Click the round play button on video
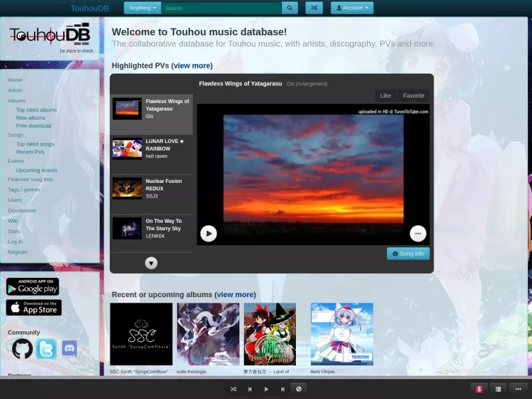Viewport: 532px width, 399px height. coord(209,233)
